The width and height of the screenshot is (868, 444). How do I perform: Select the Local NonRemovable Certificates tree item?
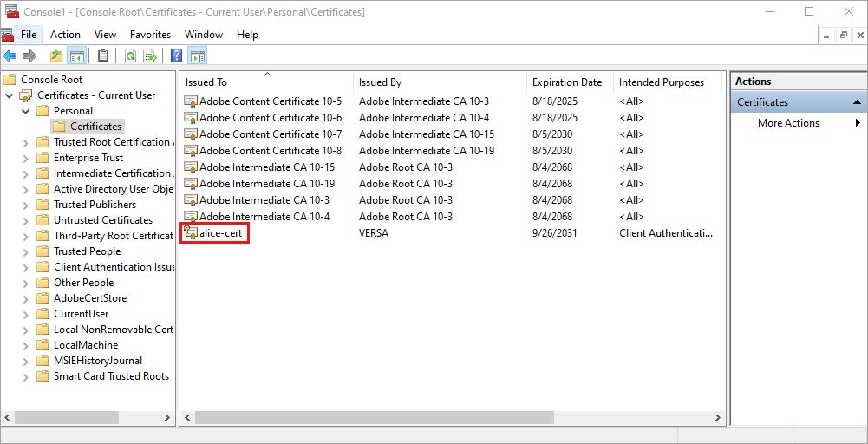[114, 330]
